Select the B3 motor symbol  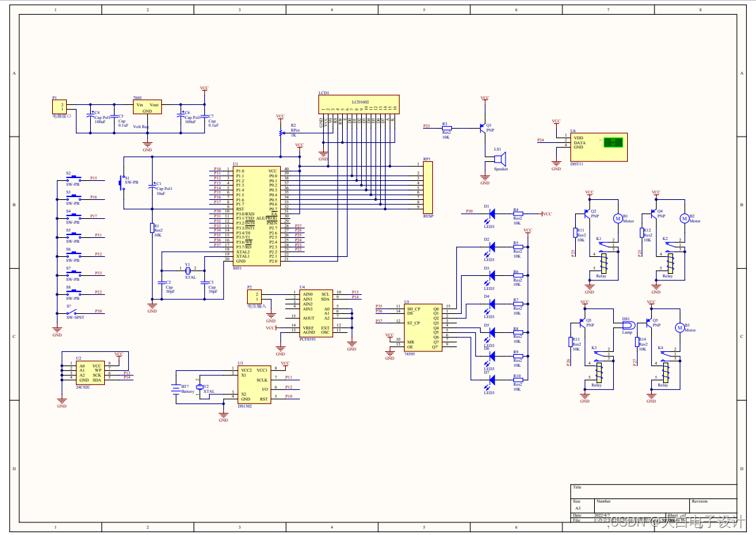pyautogui.click(x=679, y=328)
